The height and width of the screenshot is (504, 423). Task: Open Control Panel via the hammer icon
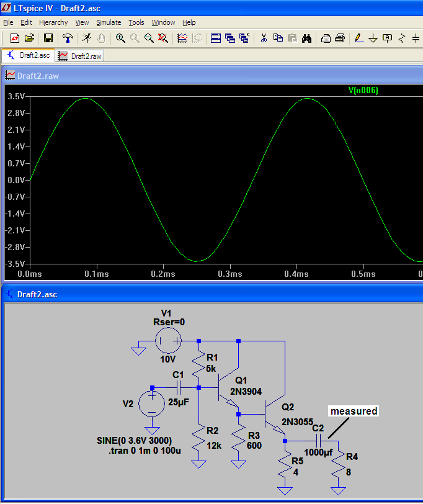click(x=67, y=38)
